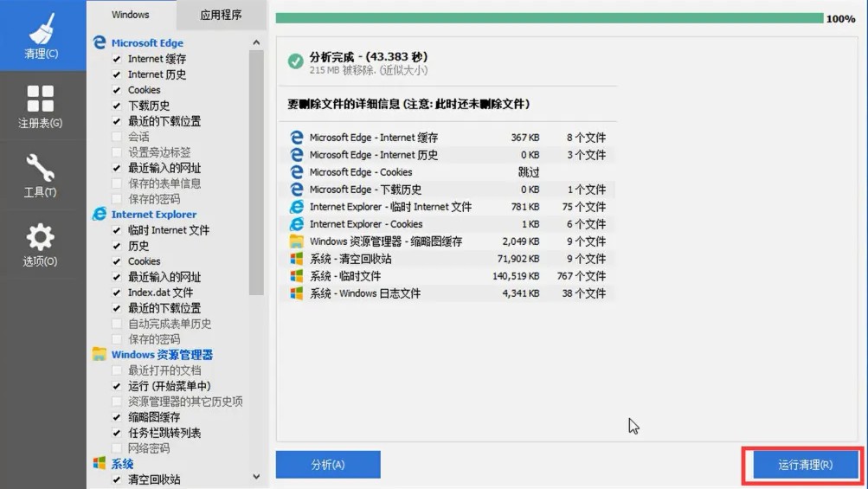Collapse the Microsoft Edge category heading
This screenshot has height=489, width=868.
(x=147, y=42)
